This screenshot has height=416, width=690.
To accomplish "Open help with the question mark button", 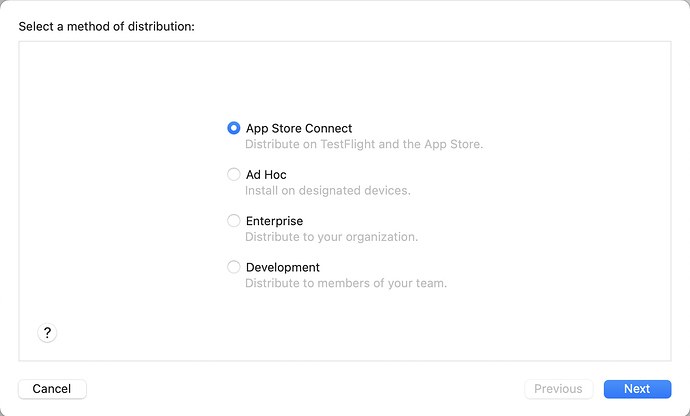I will pos(47,333).
